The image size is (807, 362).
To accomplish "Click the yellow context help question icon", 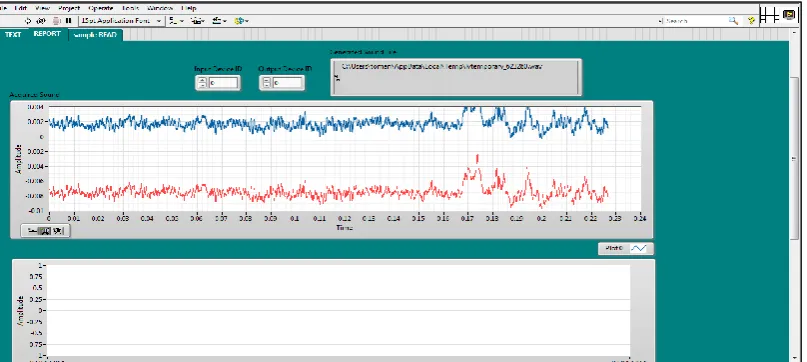I will [x=751, y=21].
